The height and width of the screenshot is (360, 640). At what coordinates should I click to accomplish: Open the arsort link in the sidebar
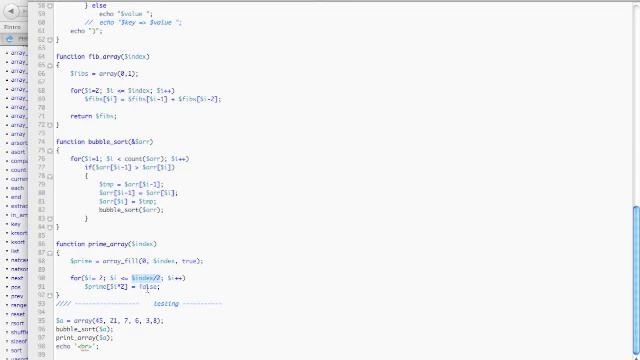19,143
